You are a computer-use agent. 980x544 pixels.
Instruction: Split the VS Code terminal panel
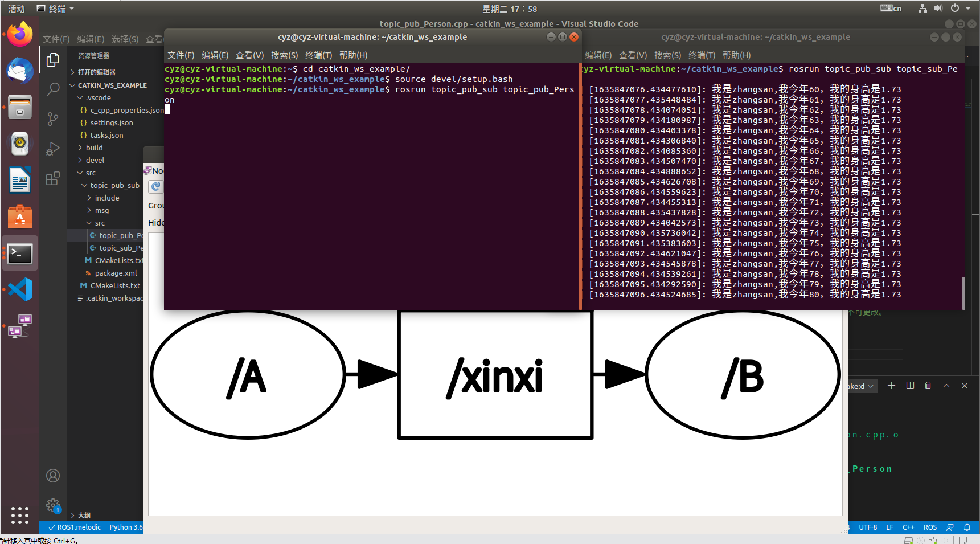coord(910,386)
